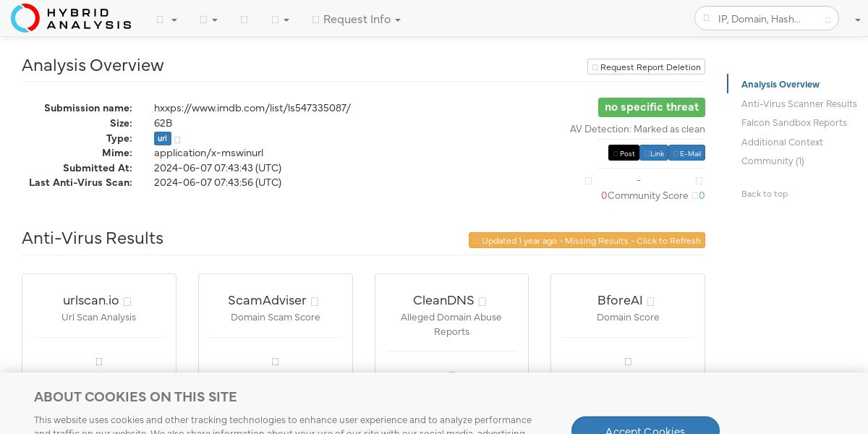Click the submission URL hxxps://www.imdb.com/list/ls547335087/
The width and height of the screenshot is (868, 434).
click(x=252, y=108)
